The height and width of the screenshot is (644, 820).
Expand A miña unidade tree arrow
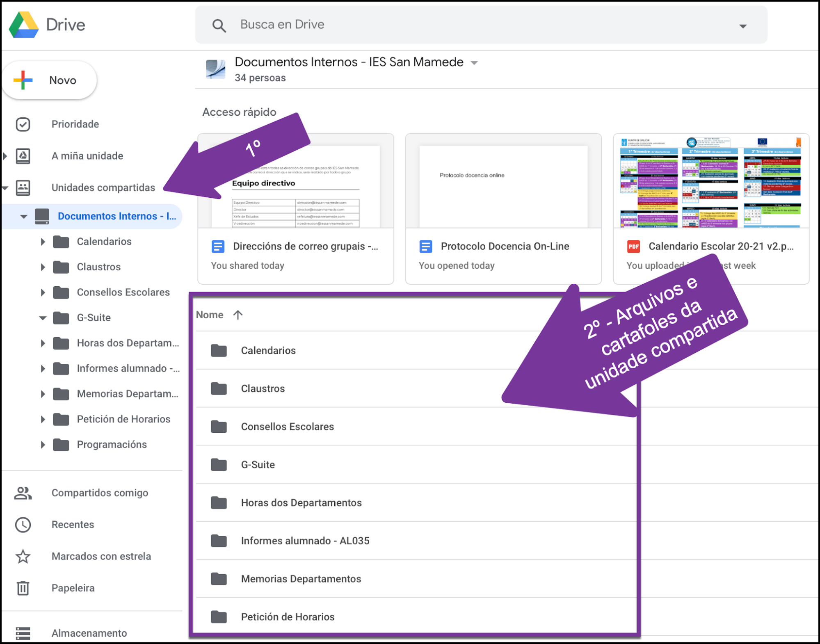point(5,156)
